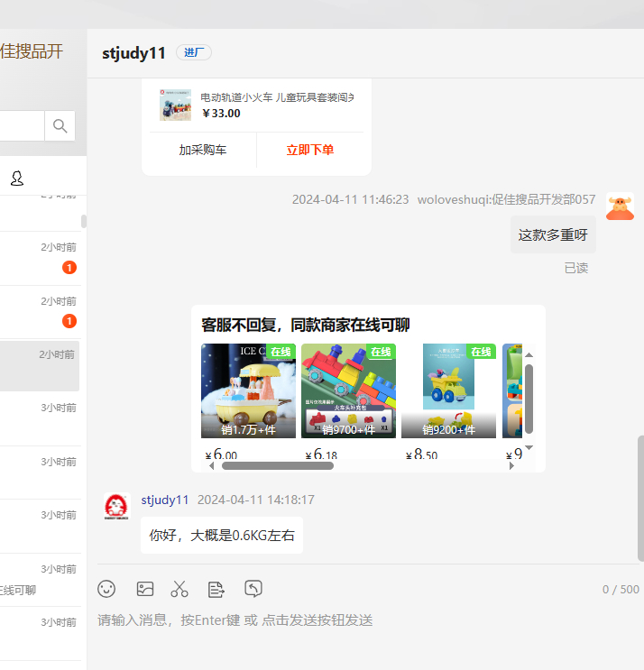Select the contacts person icon tab

[17, 179]
